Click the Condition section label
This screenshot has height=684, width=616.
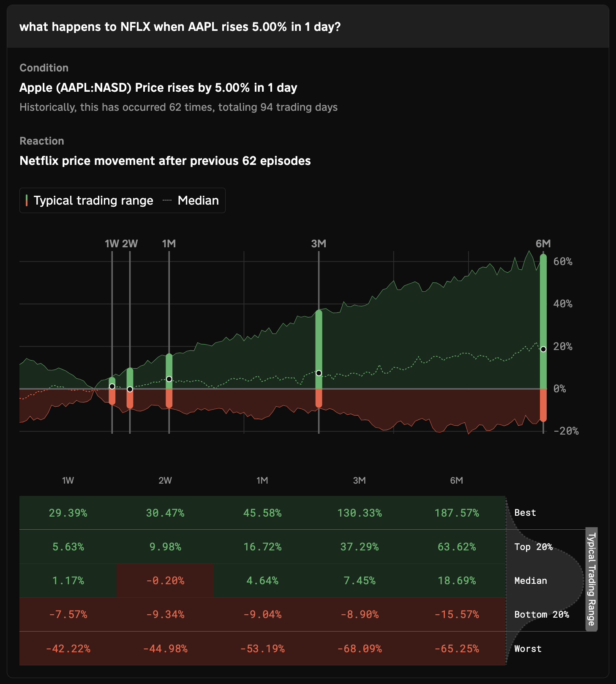point(44,68)
